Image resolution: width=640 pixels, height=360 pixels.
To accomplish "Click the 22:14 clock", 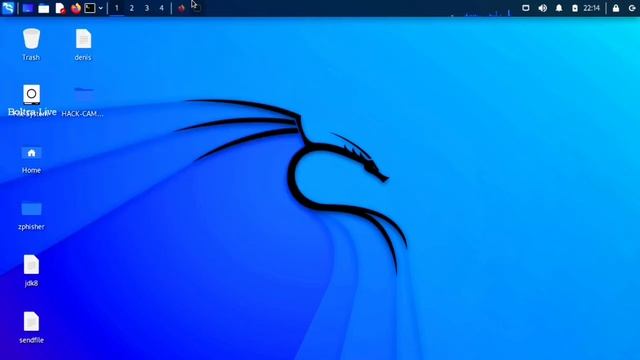I will coord(591,8).
